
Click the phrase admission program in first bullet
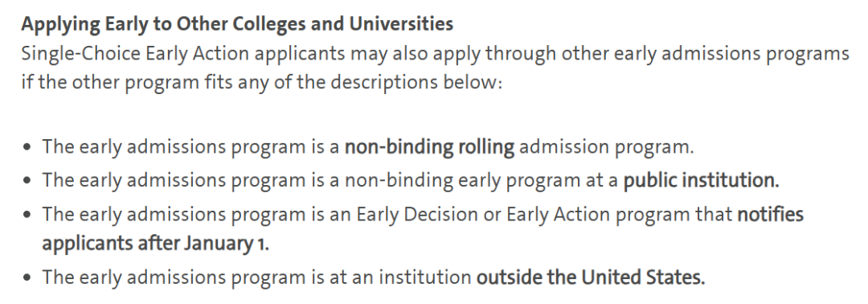pos(606,146)
